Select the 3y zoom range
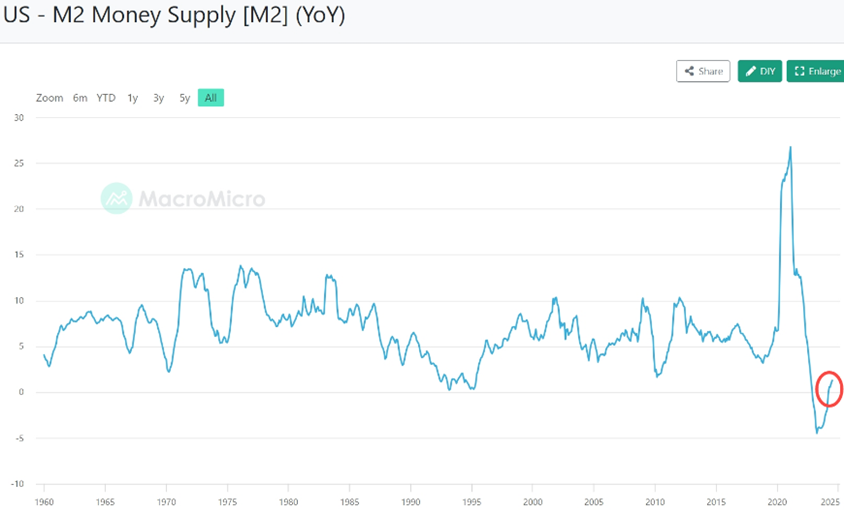844x513 pixels. [x=158, y=98]
